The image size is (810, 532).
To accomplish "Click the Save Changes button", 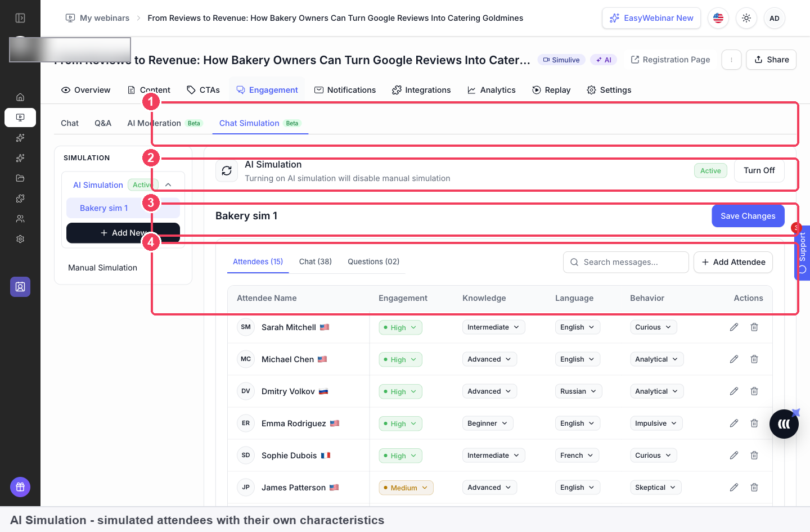I will pos(748,216).
